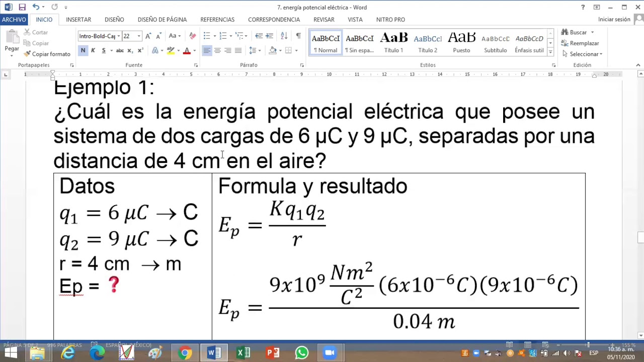Image resolution: width=644 pixels, height=362 pixels.
Task: Open the Párrafo dialog launcher
Action: click(x=302, y=65)
